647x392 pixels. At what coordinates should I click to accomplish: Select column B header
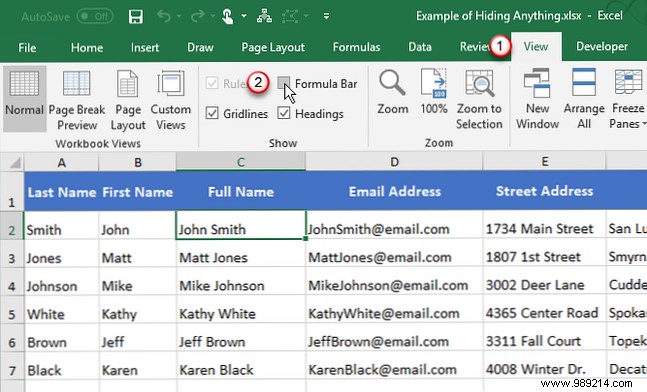(137, 162)
